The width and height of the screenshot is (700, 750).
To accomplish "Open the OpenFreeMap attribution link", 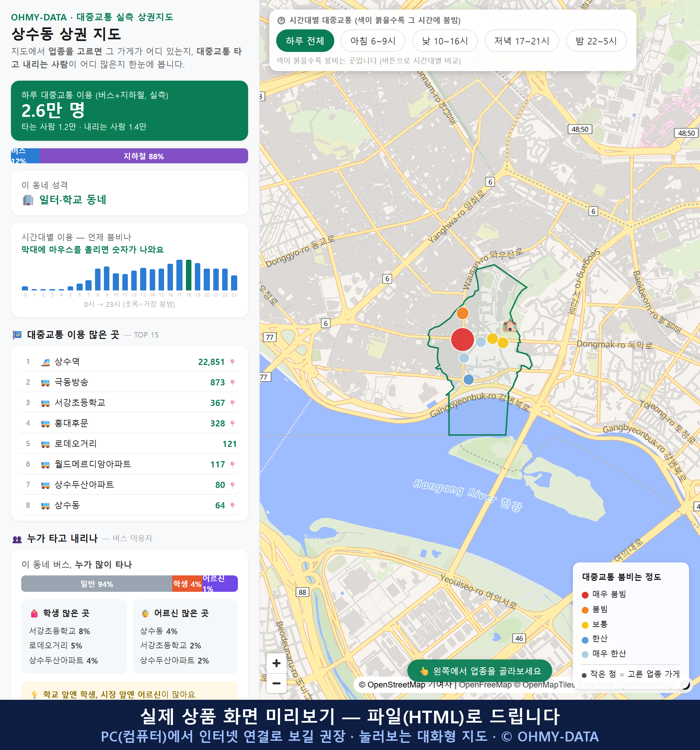I will 485,685.
